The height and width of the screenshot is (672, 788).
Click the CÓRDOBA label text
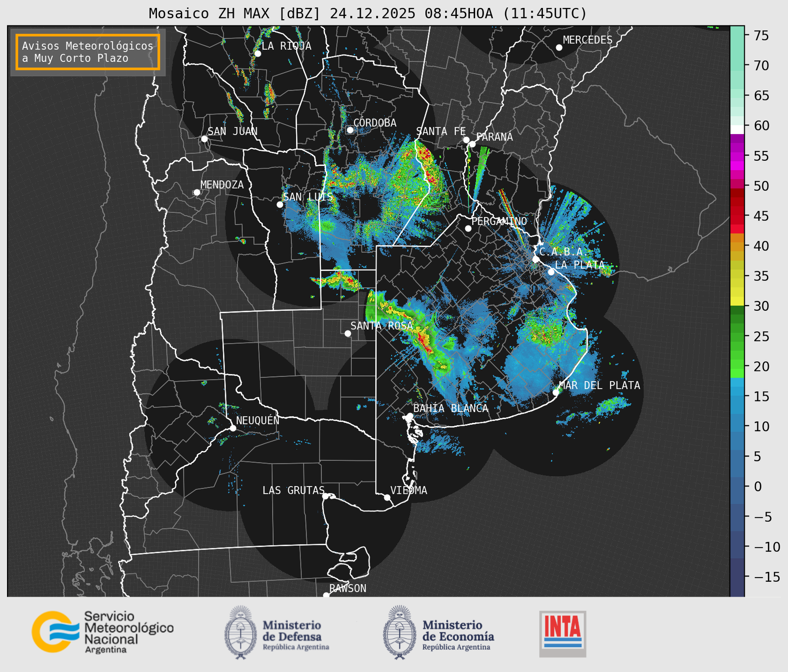click(375, 123)
